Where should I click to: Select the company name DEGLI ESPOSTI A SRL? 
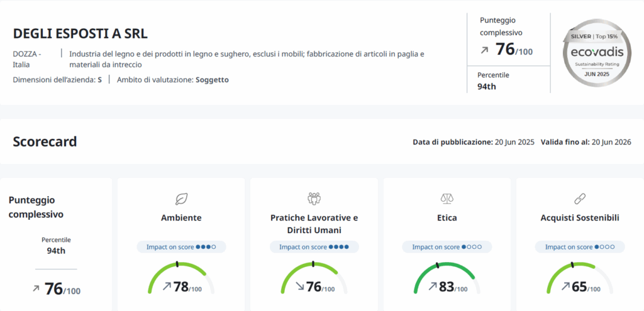(80, 34)
